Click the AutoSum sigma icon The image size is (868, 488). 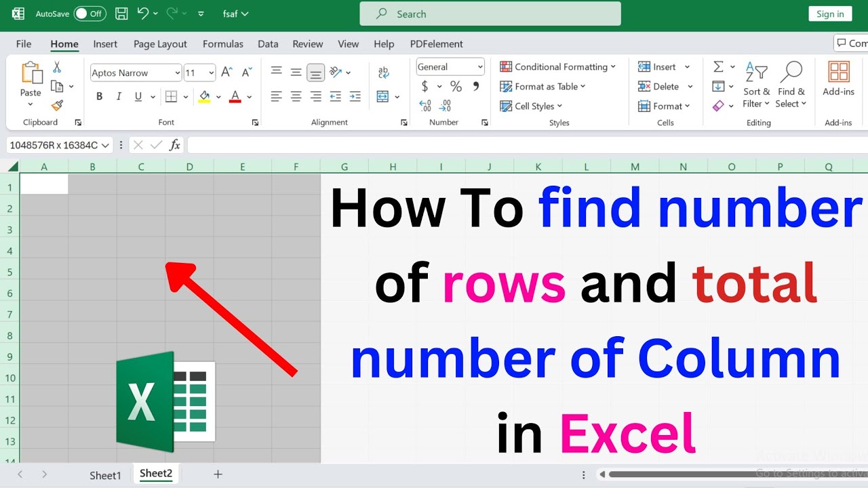718,66
